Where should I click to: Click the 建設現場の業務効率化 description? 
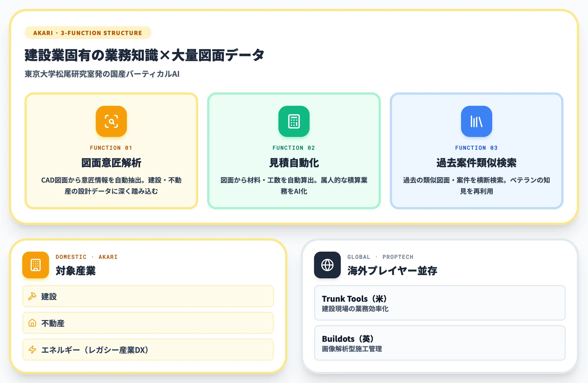[x=355, y=309]
